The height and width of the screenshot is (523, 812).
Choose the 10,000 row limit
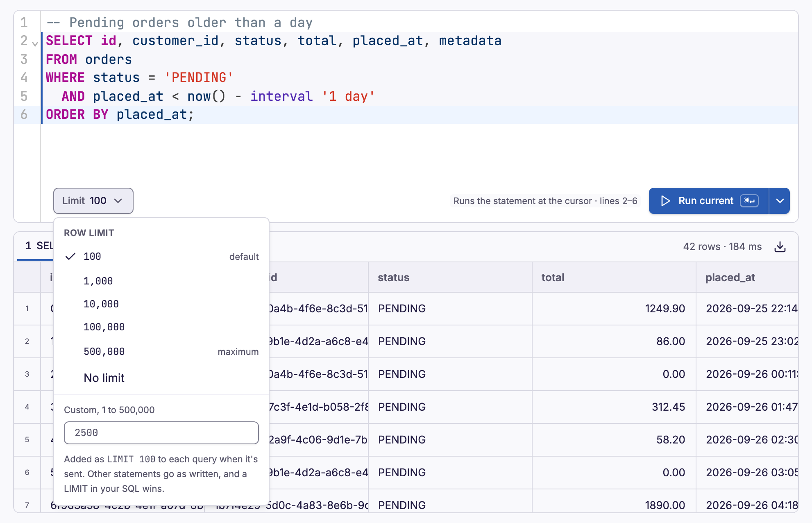(161, 304)
